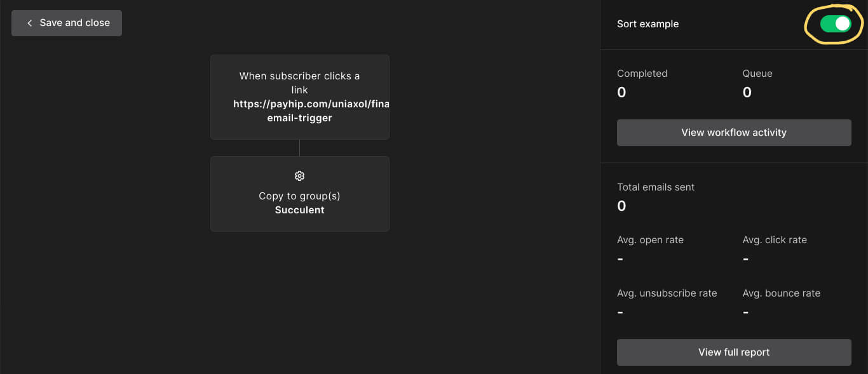
Task: Click the payhip.com trigger link URL text
Action: point(311,104)
